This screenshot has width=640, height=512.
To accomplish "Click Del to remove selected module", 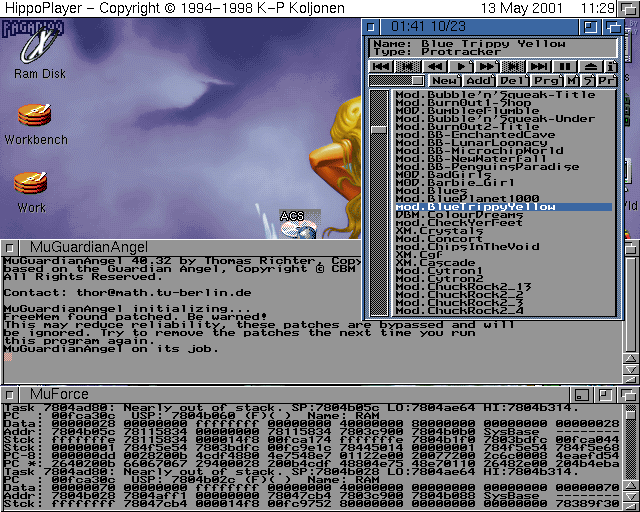I will (513, 80).
